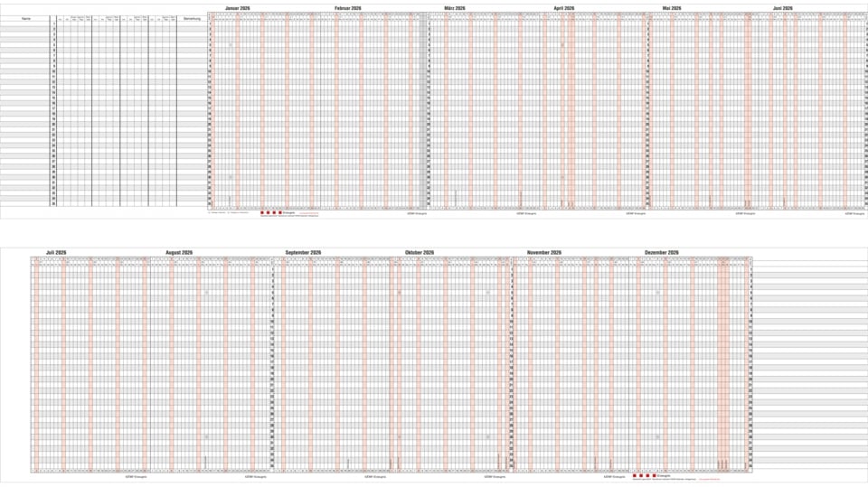The width and height of the screenshot is (868, 487).
Task: Select the August 2026 month heading
Action: pyautogui.click(x=179, y=252)
